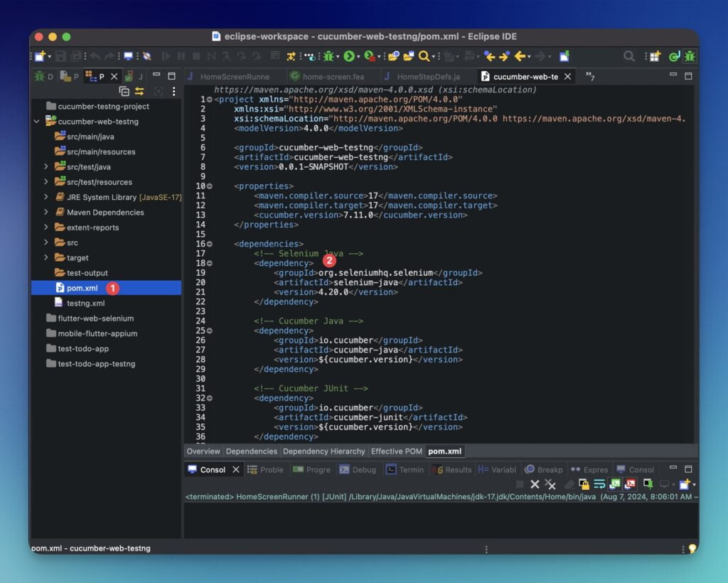Click the yellow Search magnifier icon
This screenshot has width=728, height=583.
pyautogui.click(x=424, y=56)
